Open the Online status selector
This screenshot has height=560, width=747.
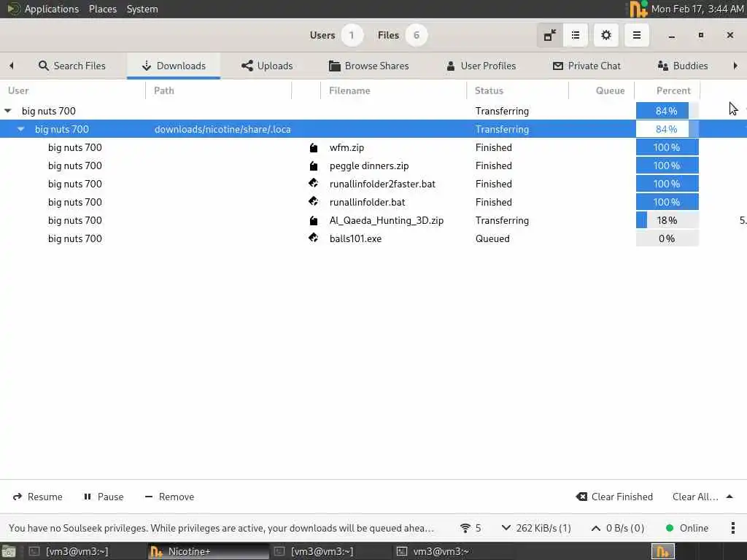pyautogui.click(x=687, y=528)
